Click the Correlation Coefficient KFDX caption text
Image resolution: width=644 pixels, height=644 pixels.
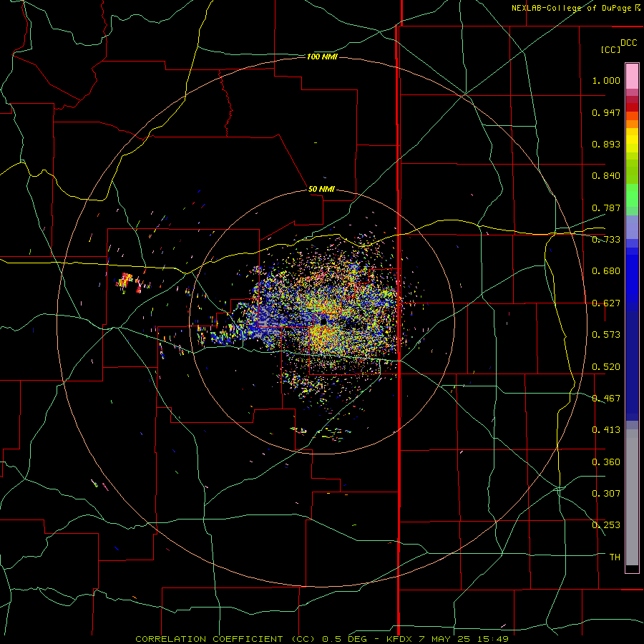[322, 639]
